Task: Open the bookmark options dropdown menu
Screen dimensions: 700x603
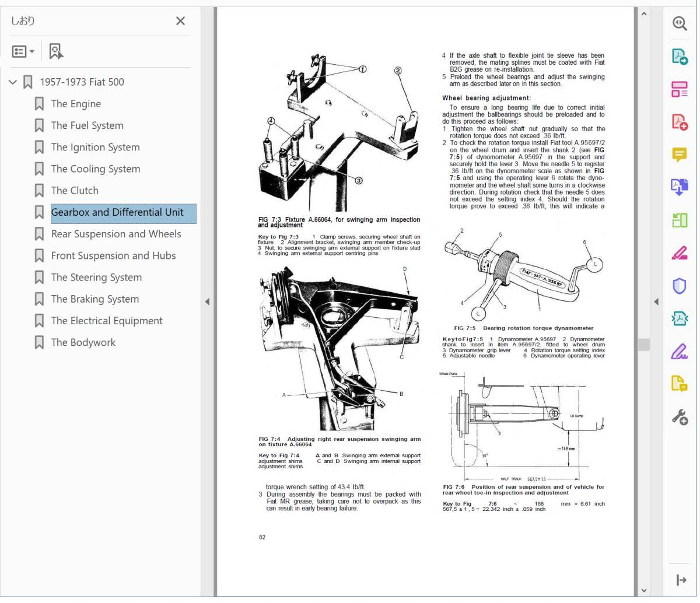Action: click(23, 51)
